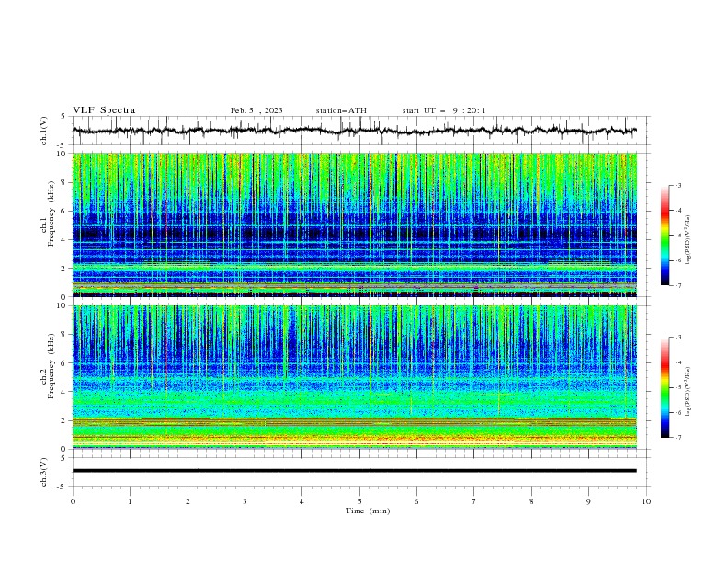Click the ch.1 color bar "log(PSD)(V²/Hz)" label
This screenshot has width=728, height=563.
coord(688,240)
